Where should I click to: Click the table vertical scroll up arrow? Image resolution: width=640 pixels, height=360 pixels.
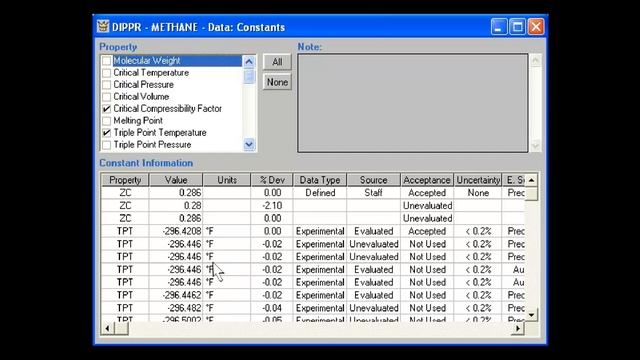(531, 180)
